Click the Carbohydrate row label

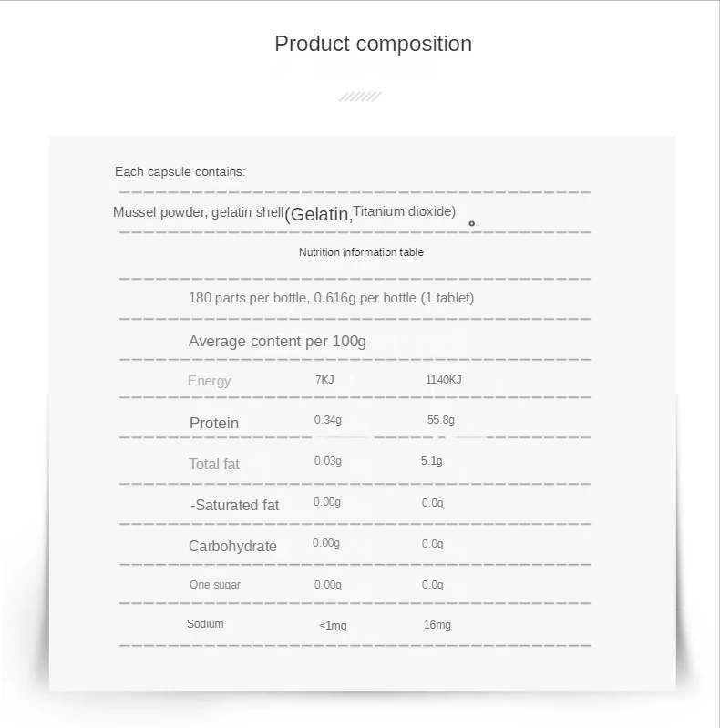point(232,546)
